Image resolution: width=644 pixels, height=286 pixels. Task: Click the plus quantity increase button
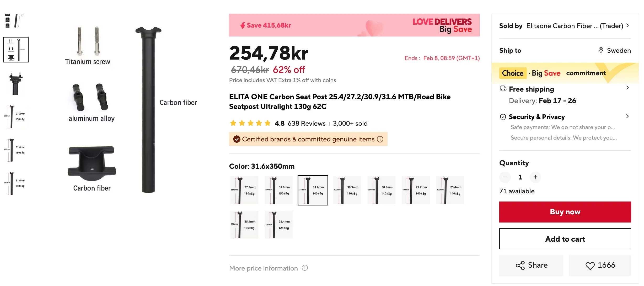pos(535,177)
